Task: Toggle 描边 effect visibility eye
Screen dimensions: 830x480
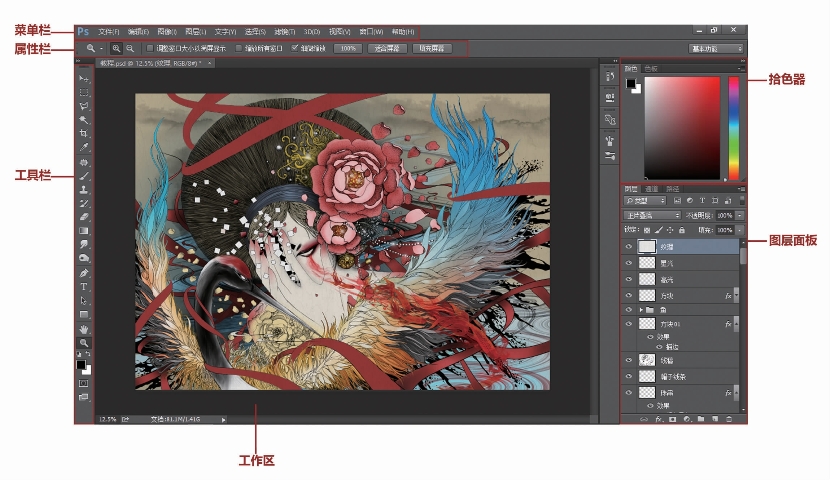Action: [659, 347]
